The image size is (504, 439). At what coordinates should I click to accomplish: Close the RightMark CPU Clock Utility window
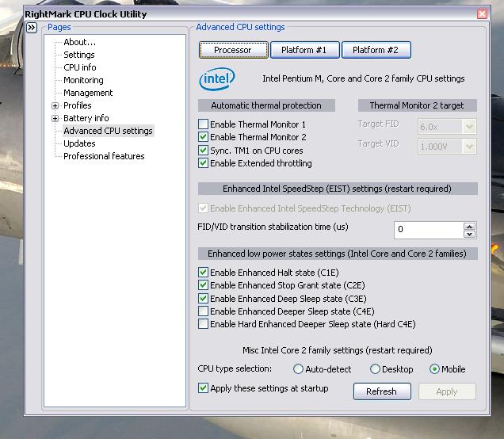click(482, 13)
